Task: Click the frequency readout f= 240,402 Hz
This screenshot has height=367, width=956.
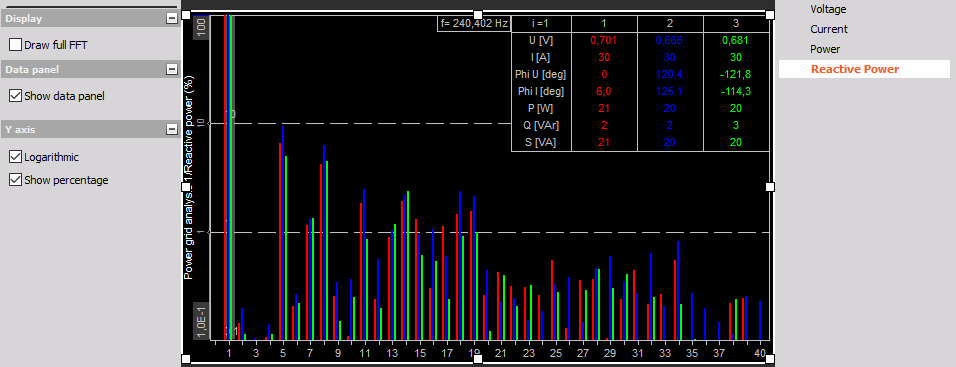Action: pos(474,24)
